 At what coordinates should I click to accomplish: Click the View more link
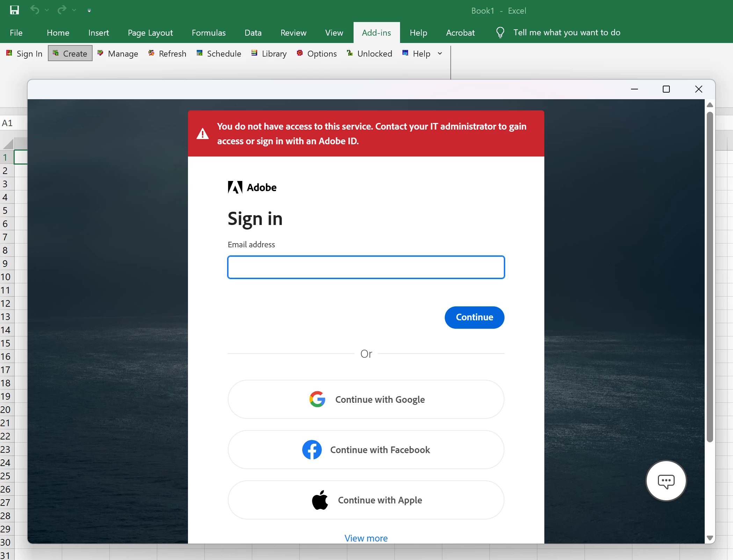[x=366, y=538]
